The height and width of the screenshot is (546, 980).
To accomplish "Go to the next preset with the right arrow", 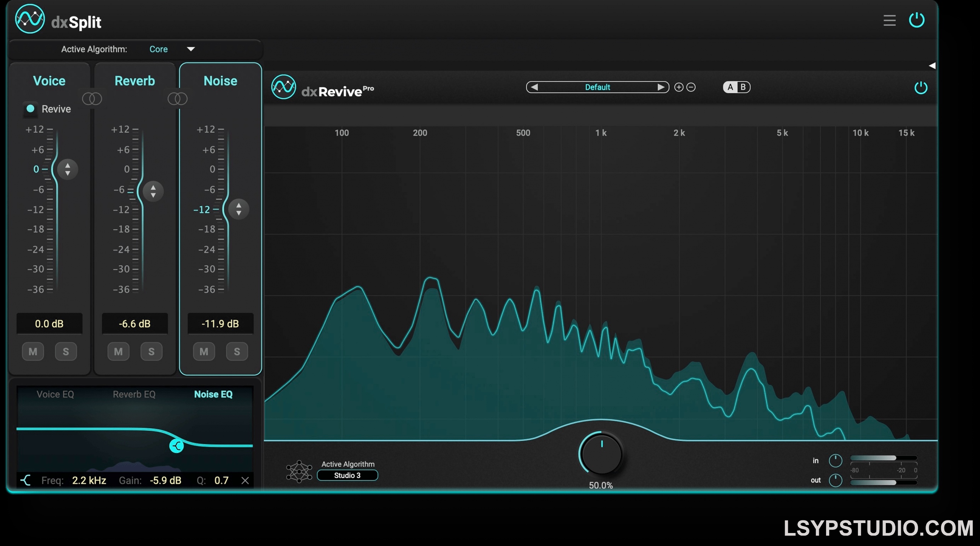I will click(661, 87).
